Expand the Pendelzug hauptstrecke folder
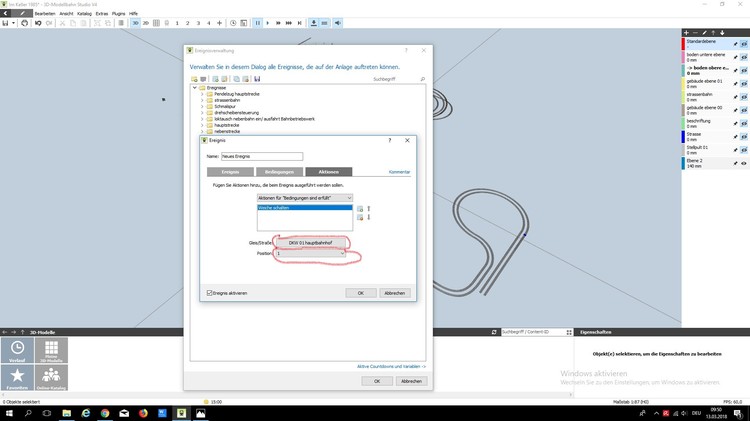This screenshot has height=421, width=750. click(202, 94)
